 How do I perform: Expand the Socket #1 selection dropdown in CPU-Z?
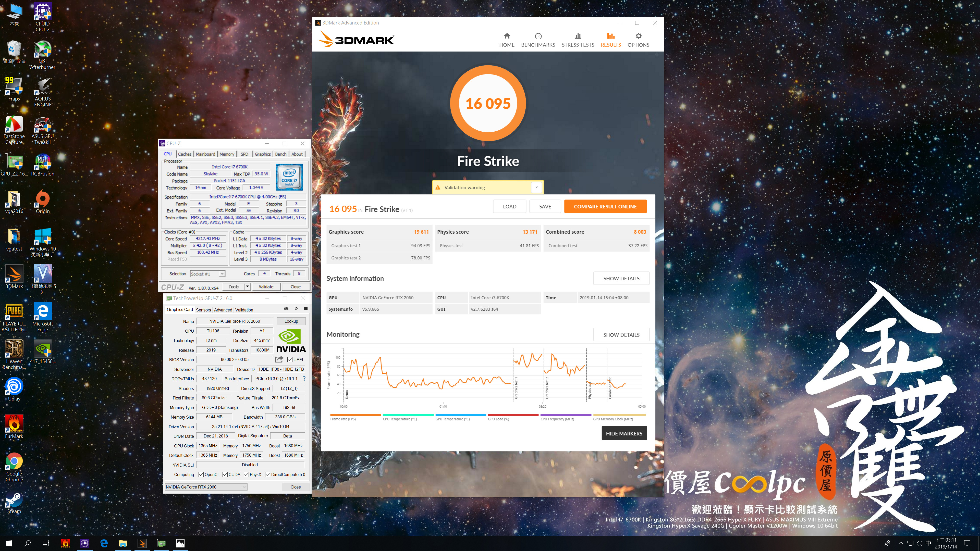tap(222, 274)
